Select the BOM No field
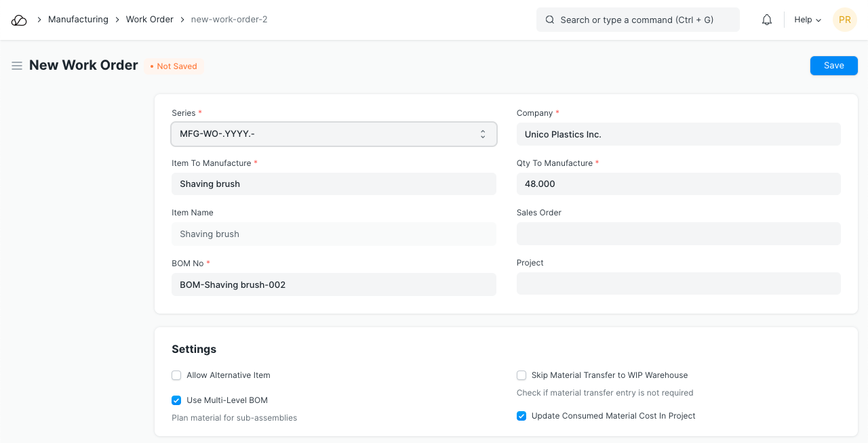The height and width of the screenshot is (443, 868). pyautogui.click(x=334, y=285)
